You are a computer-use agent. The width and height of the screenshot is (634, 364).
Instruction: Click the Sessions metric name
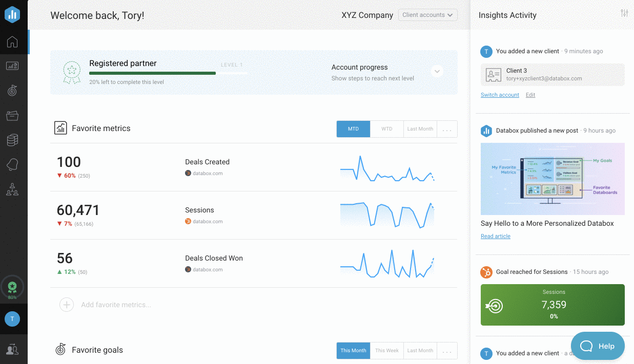[x=199, y=210]
